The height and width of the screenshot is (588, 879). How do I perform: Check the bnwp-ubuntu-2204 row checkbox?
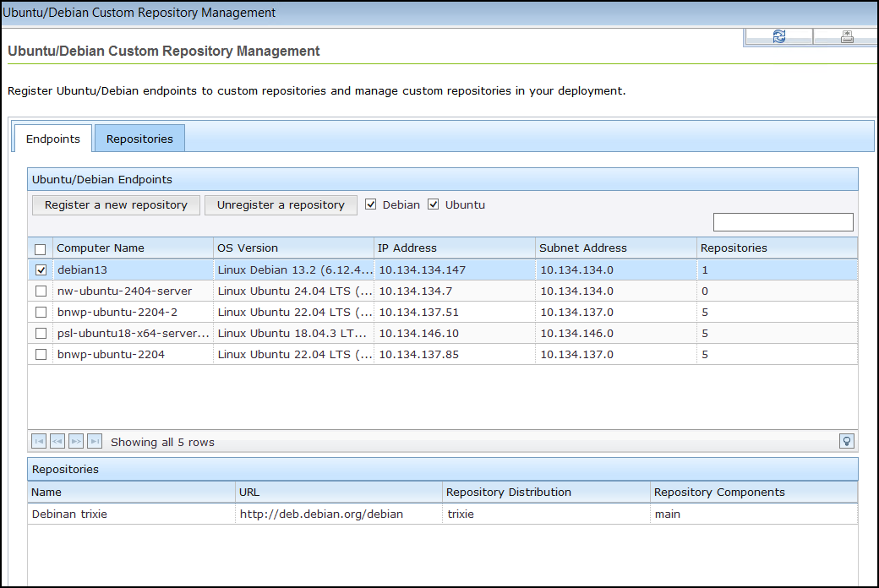[x=41, y=354]
